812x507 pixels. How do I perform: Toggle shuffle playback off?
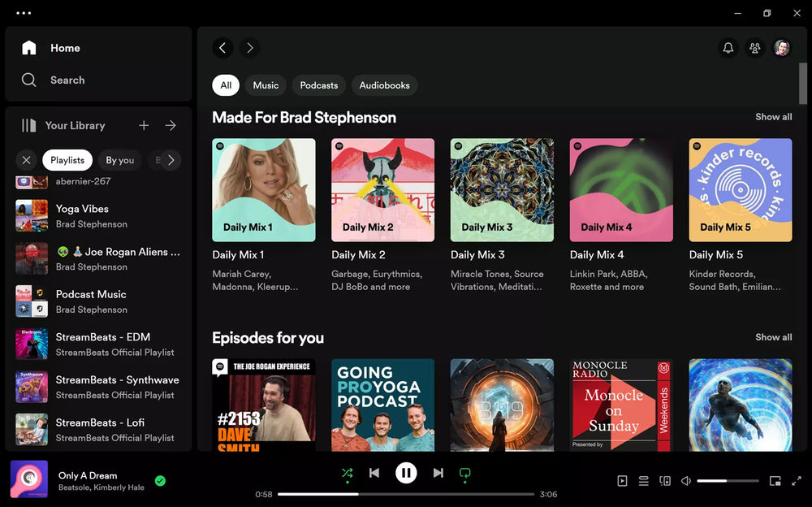click(x=348, y=473)
